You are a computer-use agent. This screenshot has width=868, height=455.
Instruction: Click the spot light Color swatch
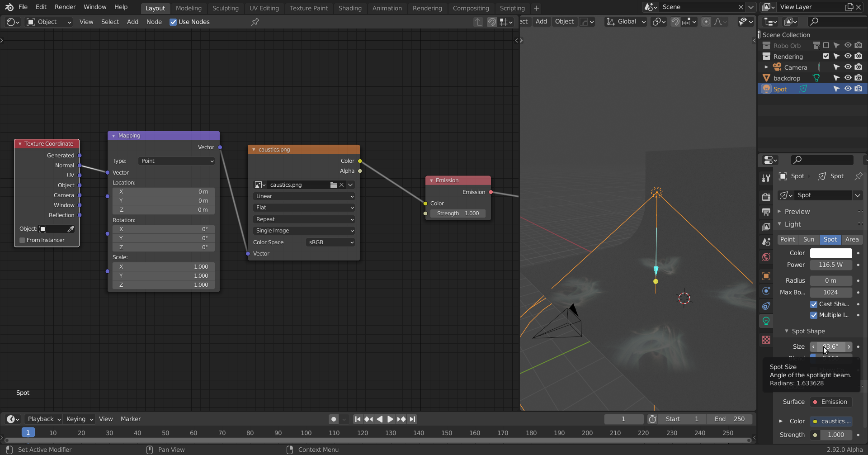point(831,253)
